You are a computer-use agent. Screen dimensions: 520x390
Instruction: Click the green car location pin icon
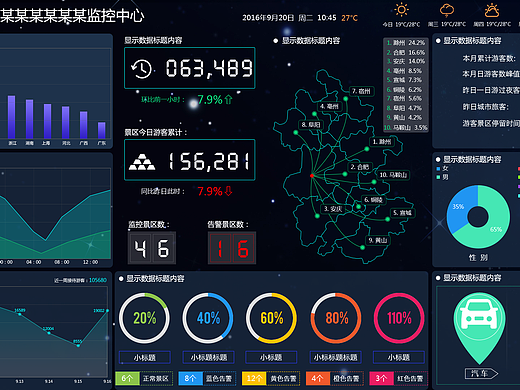(479, 328)
